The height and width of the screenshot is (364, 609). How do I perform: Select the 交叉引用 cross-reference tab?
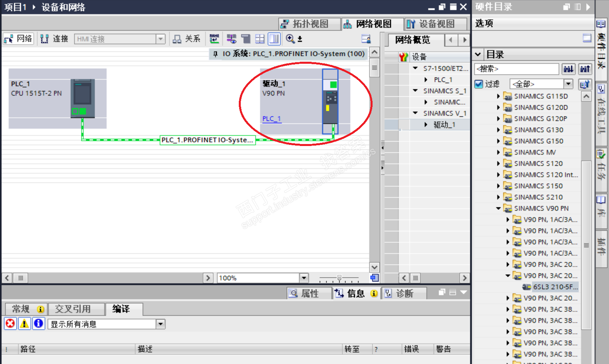coord(76,309)
